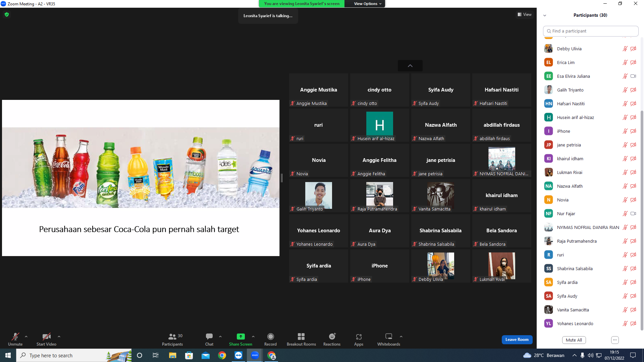Open the clock showing 19:15
Screen dimensions: 644x362
click(614, 355)
